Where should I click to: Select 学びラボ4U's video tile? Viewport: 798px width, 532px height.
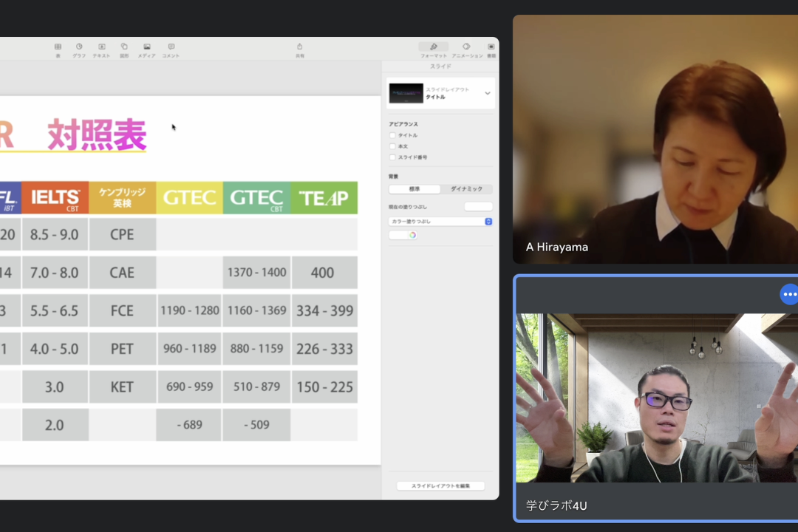pyautogui.click(x=657, y=398)
